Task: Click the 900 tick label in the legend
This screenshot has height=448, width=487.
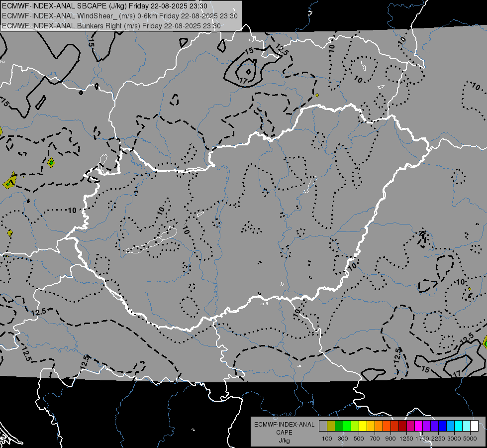Action: pos(390,439)
